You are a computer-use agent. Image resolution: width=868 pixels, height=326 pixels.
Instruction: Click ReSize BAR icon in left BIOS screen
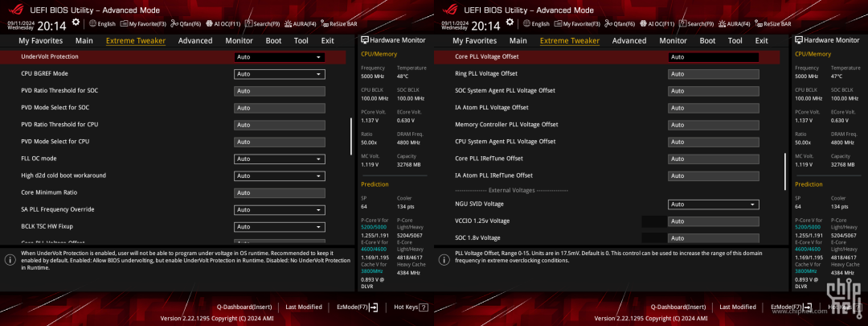[325, 24]
